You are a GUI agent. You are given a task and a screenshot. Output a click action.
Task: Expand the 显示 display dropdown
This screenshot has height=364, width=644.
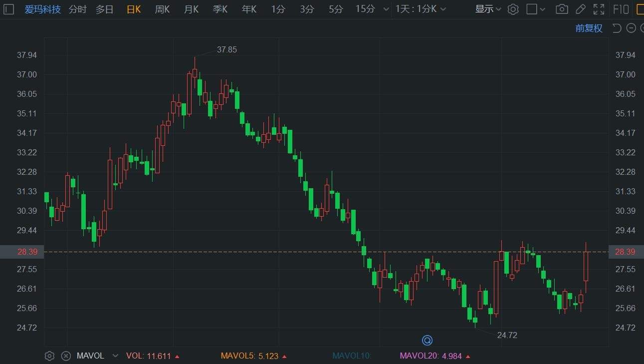[488, 9]
